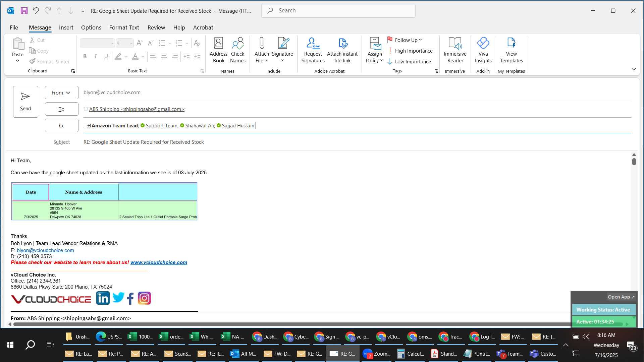Click the Format Painter brush

pyautogui.click(x=32, y=61)
